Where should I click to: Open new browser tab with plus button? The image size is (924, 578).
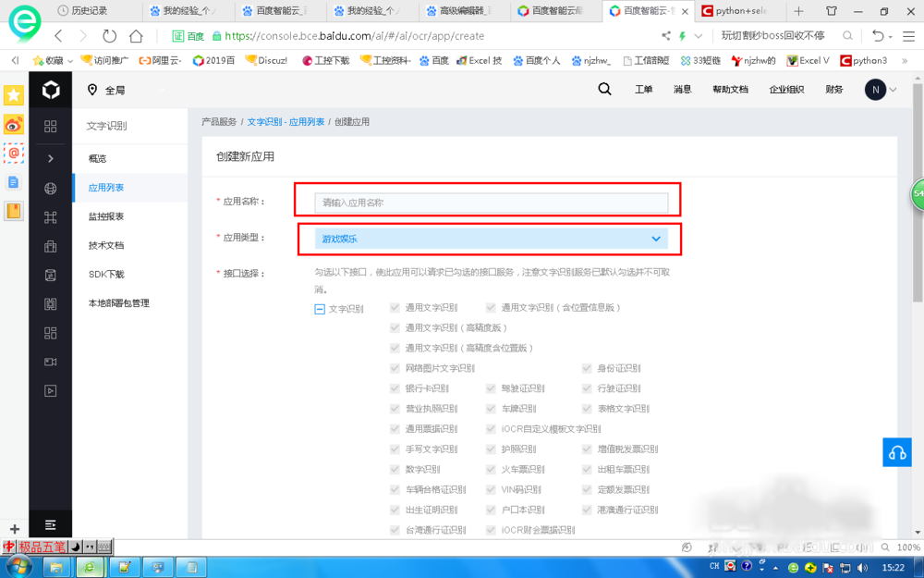(x=798, y=11)
